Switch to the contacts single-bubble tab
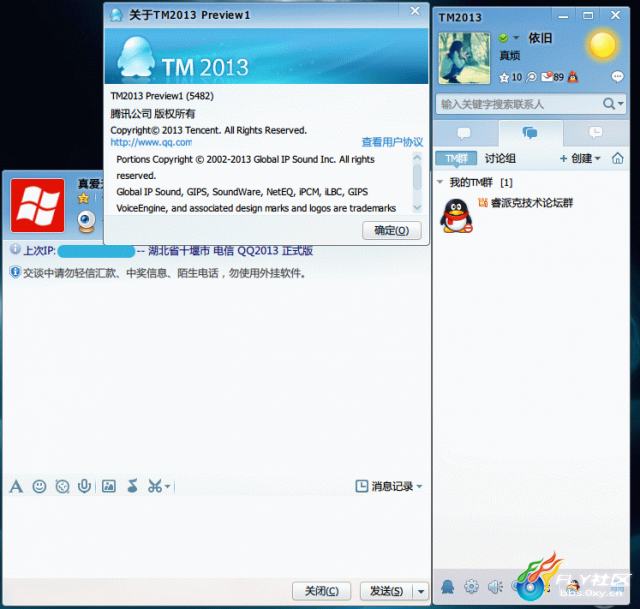 pyautogui.click(x=464, y=133)
